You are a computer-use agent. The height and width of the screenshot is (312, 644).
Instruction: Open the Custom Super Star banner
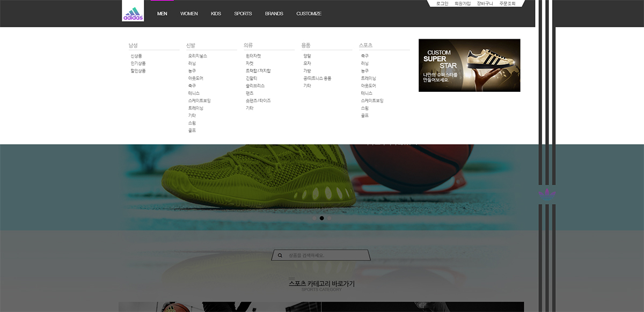point(469,65)
